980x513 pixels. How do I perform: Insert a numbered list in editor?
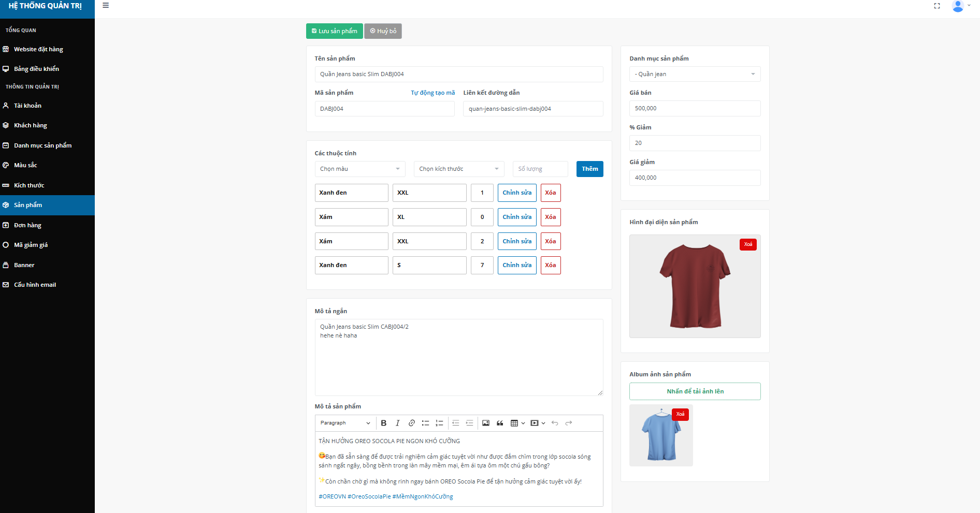pos(439,423)
